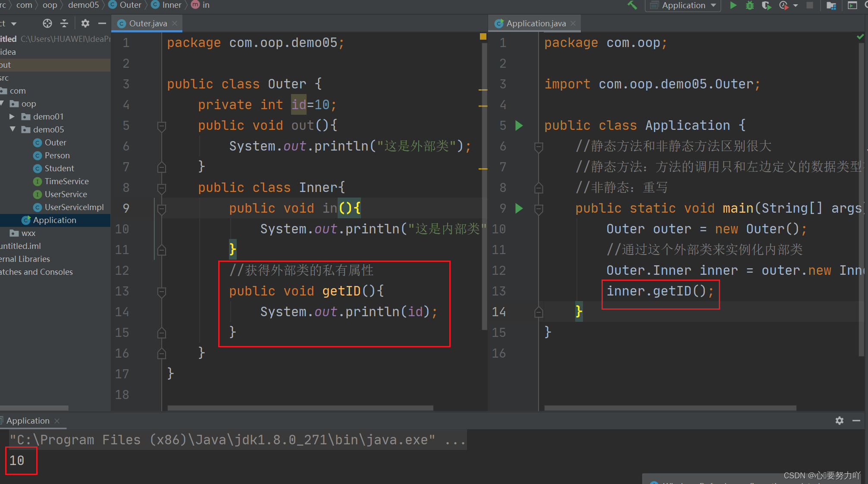Viewport: 868px width, 484px height.
Task: Fold the Inner class at line 8
Action: pos(162,188)
